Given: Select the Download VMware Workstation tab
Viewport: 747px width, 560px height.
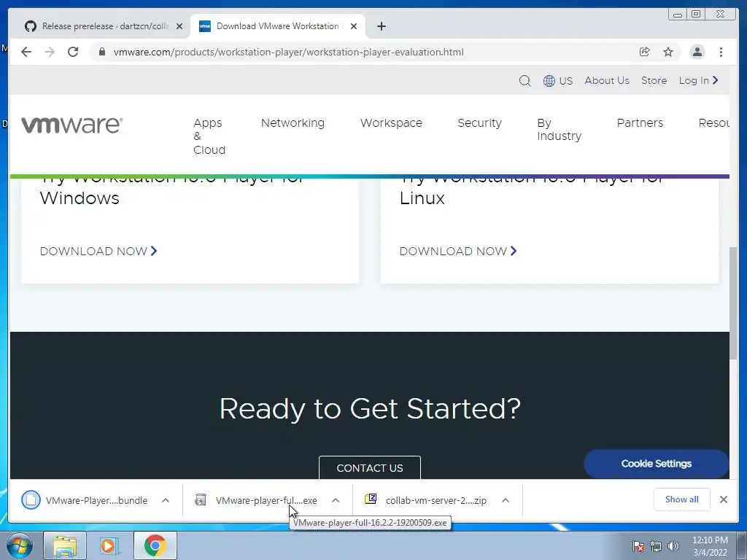Looking at the screenshot, I should click(278, 26).
